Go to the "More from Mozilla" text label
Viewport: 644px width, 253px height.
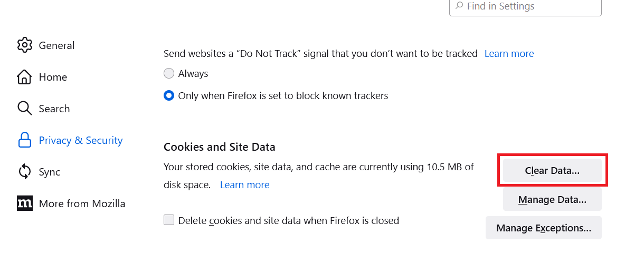click(82, 203)
